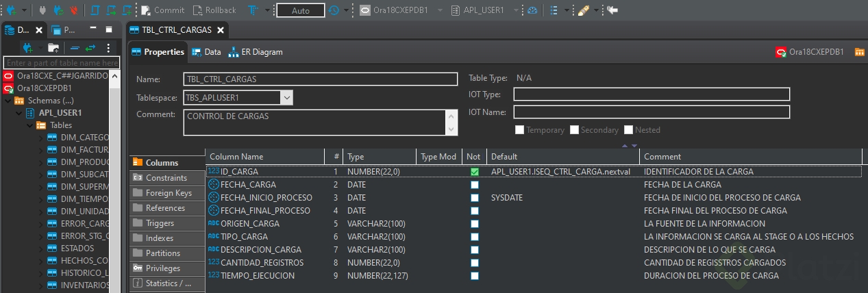This screenshot has height=293, width=868.
Task: Open dropdown arrow beside list view icon
Action: pyautogui.click(x=567, y=10)
